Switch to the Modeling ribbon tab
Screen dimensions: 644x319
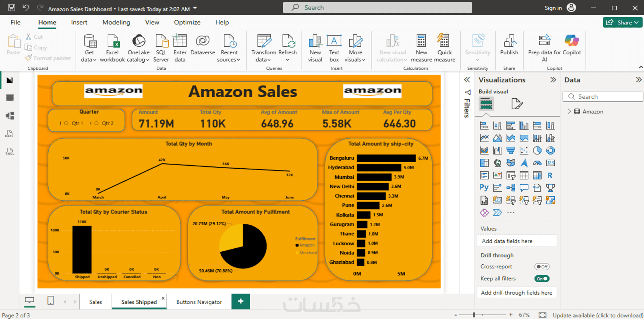click(116, 22)
